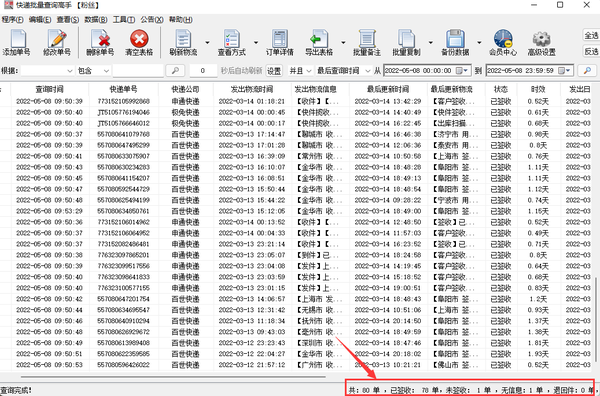Open the 编辑(E) menu
Screen dimensions: 600x396
(x=40, y=20)
